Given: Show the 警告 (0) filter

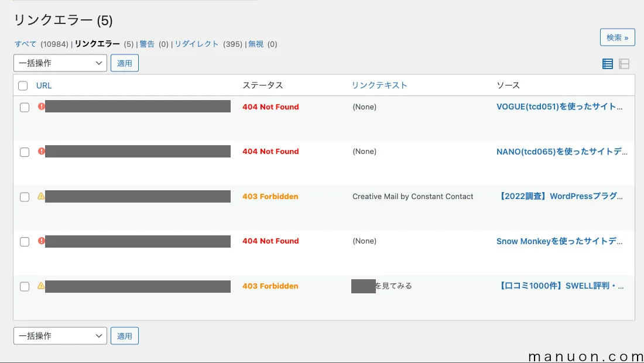Looking at the screenshot, I should point(146,44).
